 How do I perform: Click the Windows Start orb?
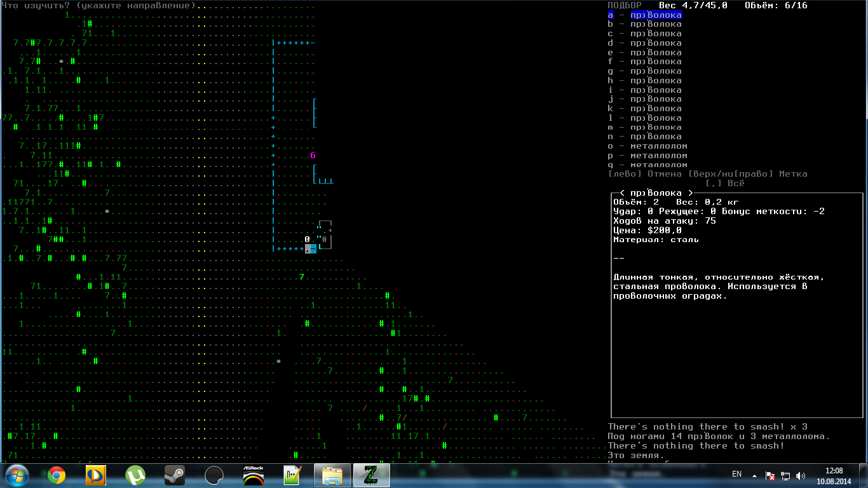(x=17, y=475)
